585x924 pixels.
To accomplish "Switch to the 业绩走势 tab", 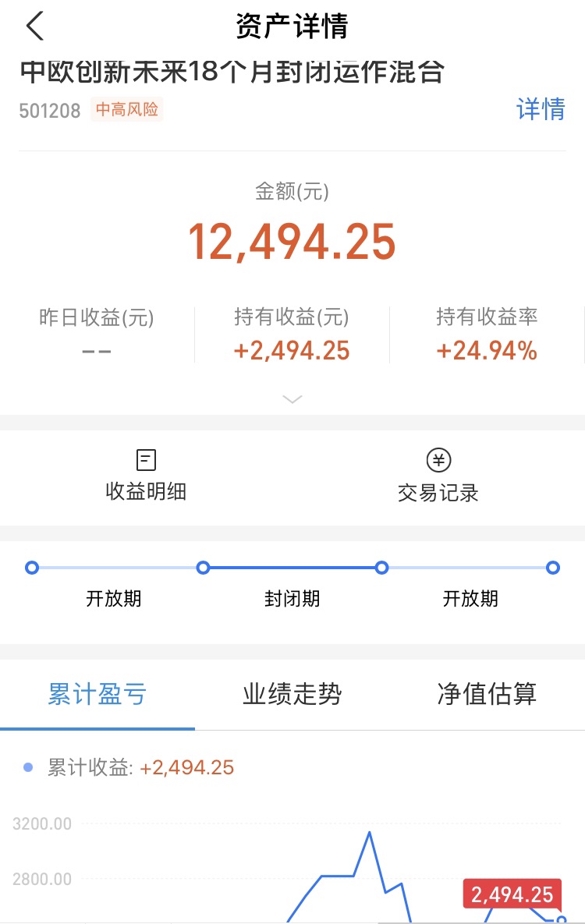I will click(292, 693).
